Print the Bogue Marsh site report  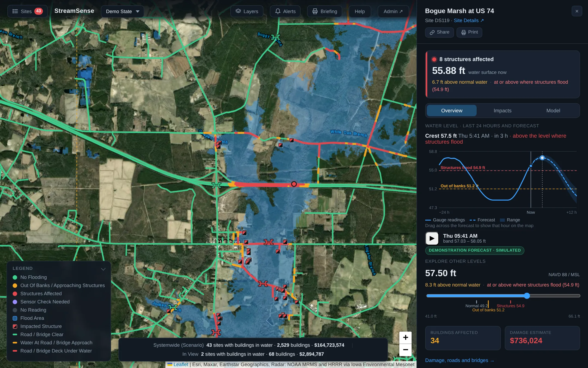pos(469,32)
